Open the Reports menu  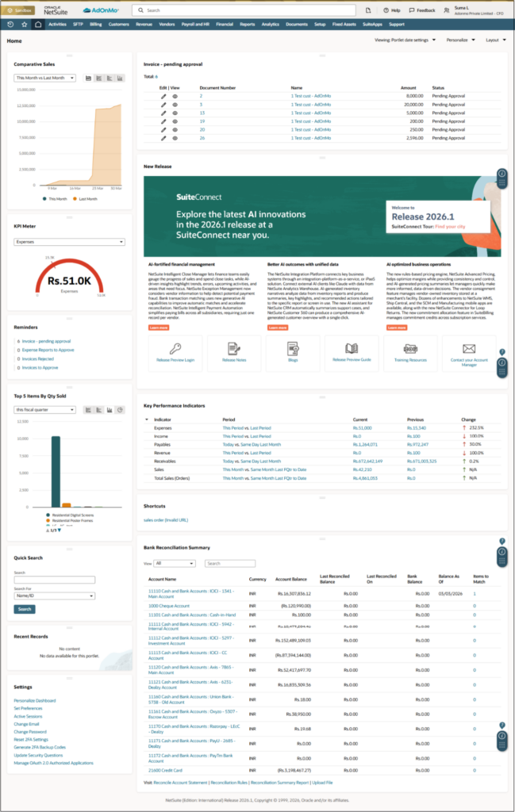click(x=247, y=25)
